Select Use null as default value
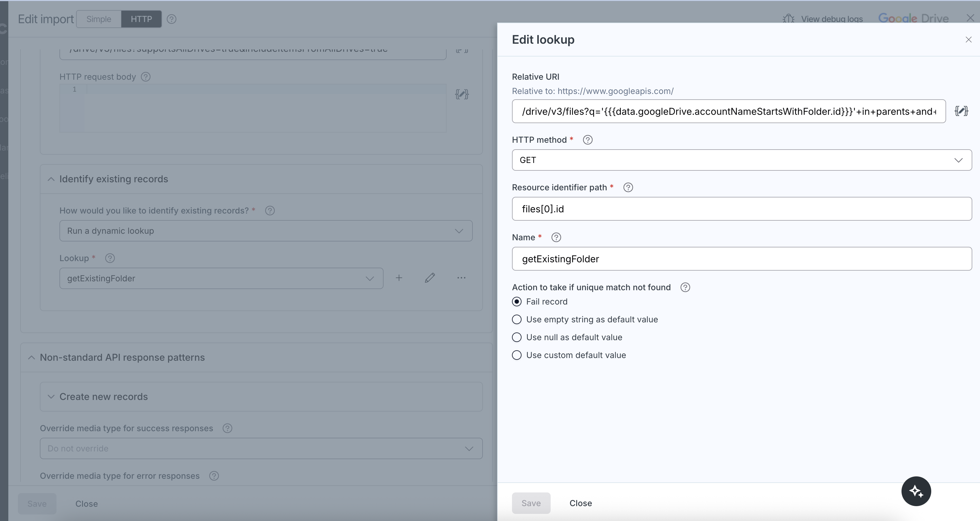The width and height of the screenshot is (980, 521). 517,338
